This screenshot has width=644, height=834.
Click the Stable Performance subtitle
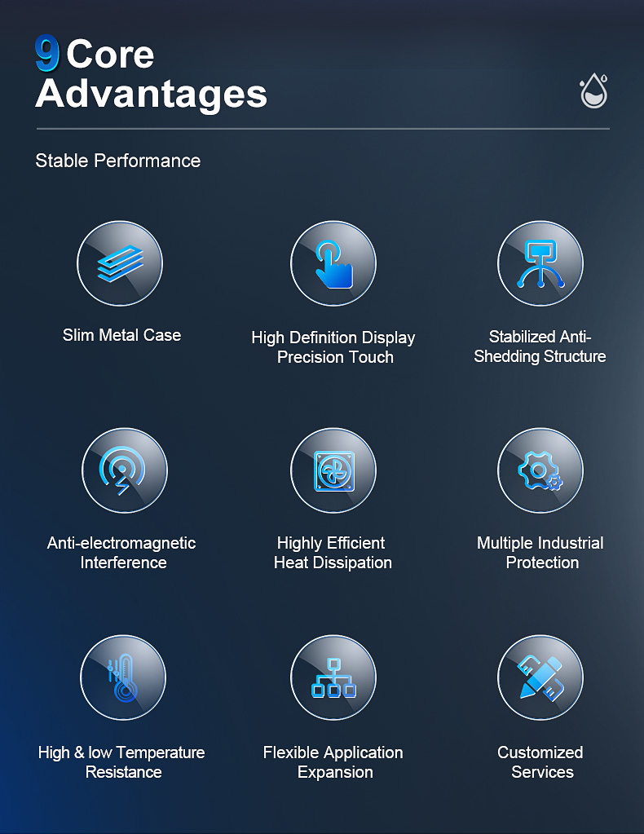tap(118, 161)
